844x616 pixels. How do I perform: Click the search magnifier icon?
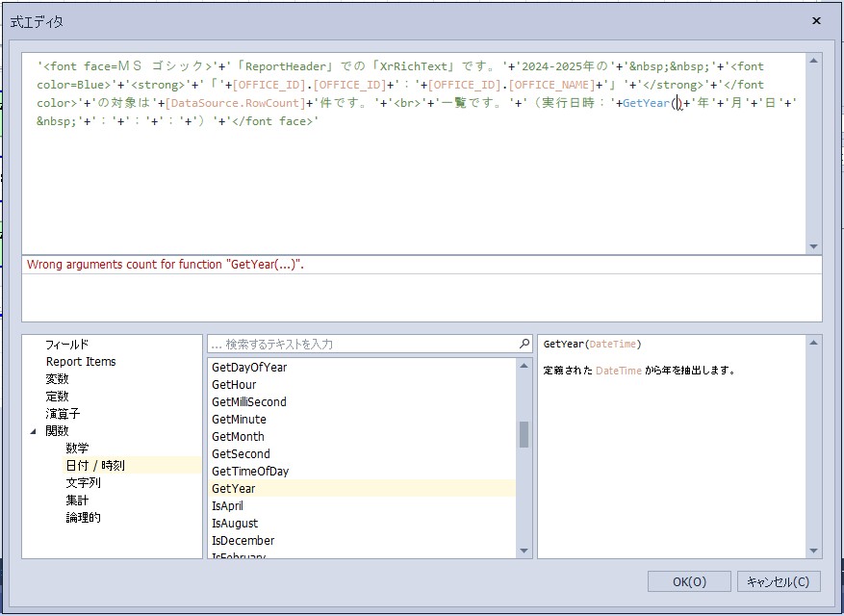(524, 344)
